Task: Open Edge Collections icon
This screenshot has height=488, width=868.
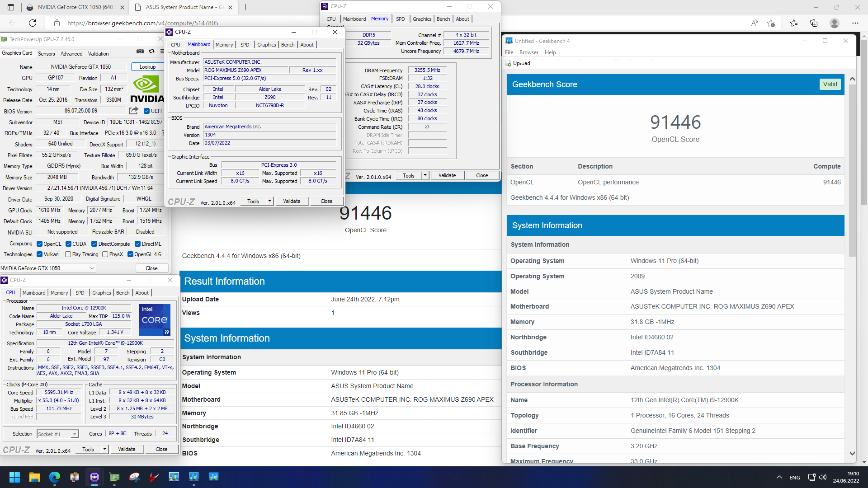Action: pyautogui.click(x=814, y=23)
